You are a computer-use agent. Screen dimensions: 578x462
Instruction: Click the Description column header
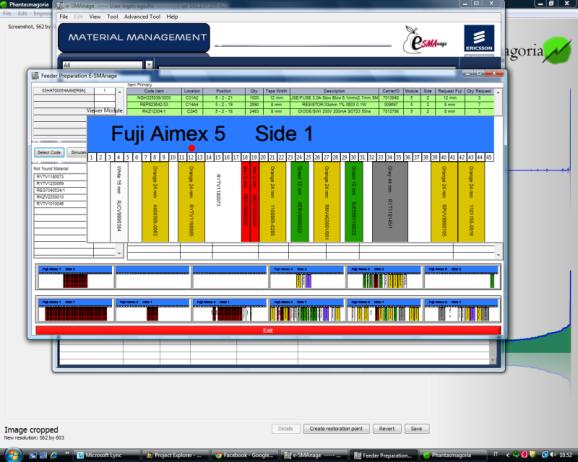point(334,91)
